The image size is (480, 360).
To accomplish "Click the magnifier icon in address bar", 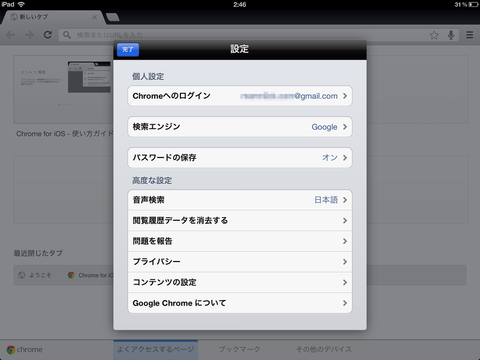I will pyautogui.click(x=67, y=35).
